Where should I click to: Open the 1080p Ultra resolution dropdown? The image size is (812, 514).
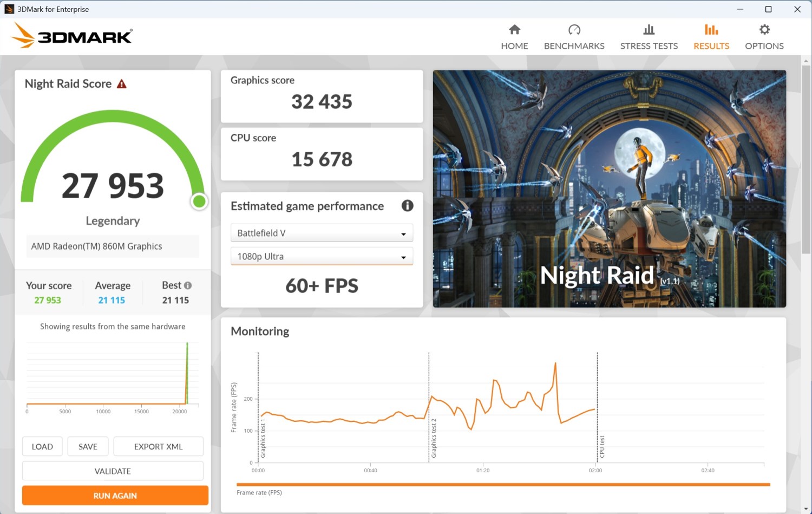tap(322, 256)
